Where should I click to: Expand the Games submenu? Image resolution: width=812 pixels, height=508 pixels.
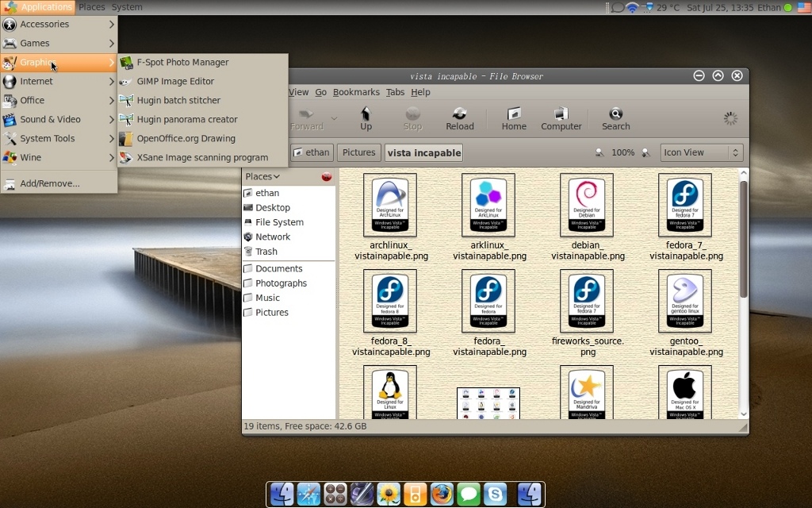coord(59,44)
